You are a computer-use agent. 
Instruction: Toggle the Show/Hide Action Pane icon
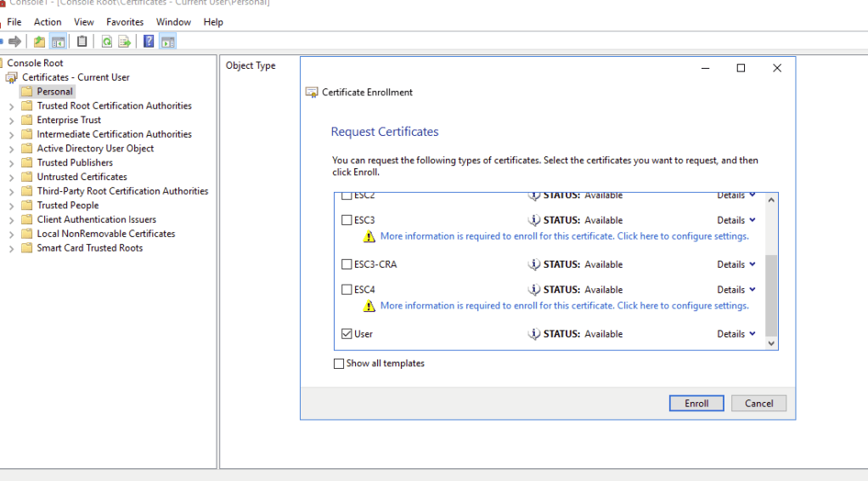[x=167, y=42]
